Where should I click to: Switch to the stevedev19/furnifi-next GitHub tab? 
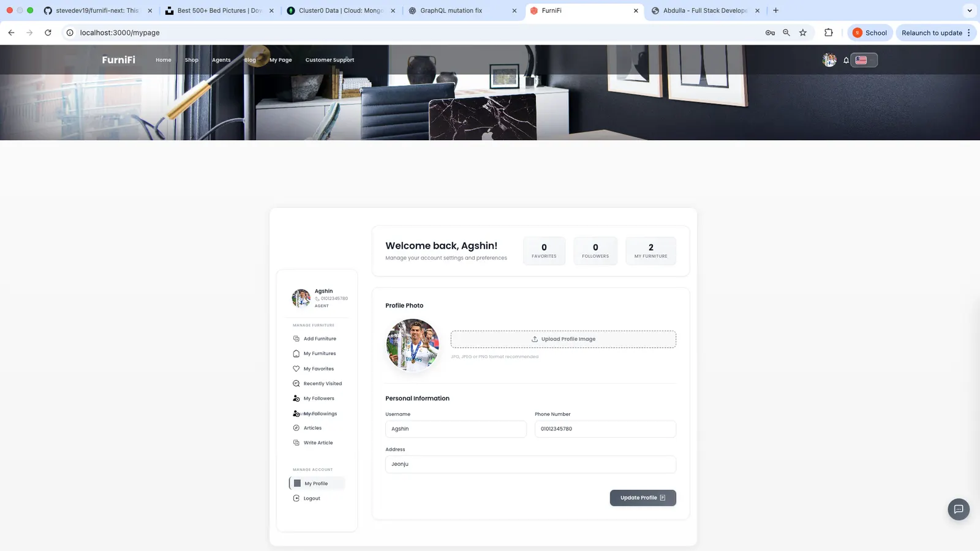tap(97, 10)
